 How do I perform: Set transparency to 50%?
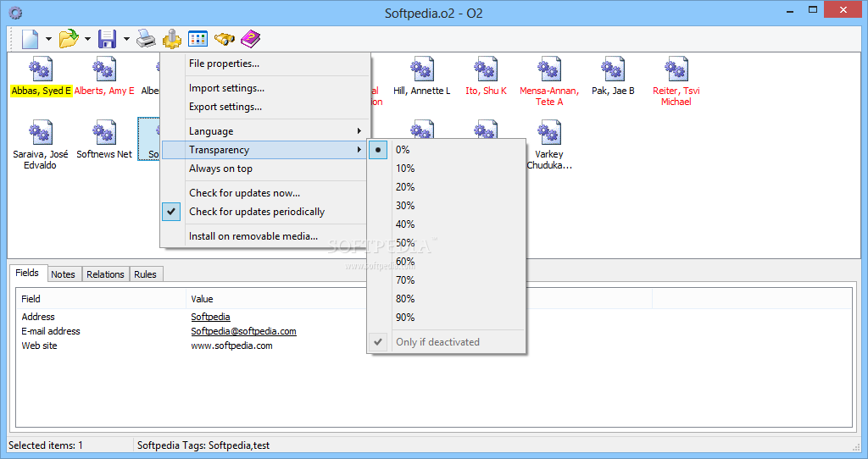(446, 243)
